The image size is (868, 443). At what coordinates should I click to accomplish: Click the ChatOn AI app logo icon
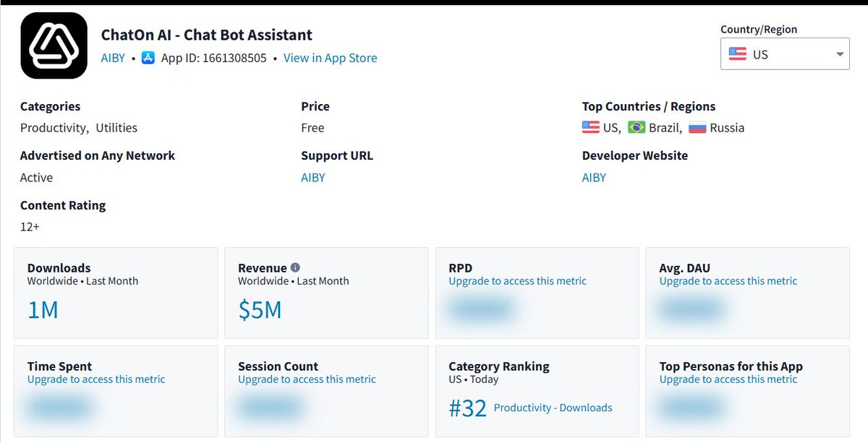coord(54,46)
